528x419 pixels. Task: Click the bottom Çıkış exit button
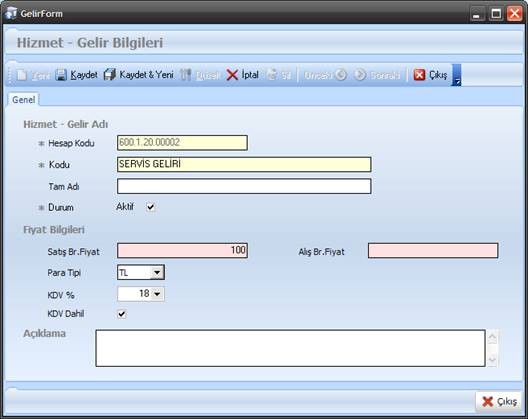(x=499, y=401)
